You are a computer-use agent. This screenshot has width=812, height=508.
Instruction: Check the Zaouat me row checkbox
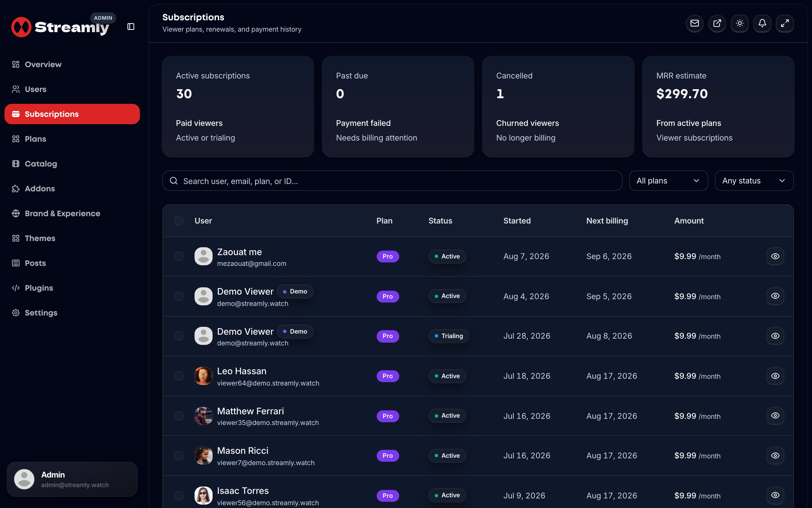(x=179, y=256)
